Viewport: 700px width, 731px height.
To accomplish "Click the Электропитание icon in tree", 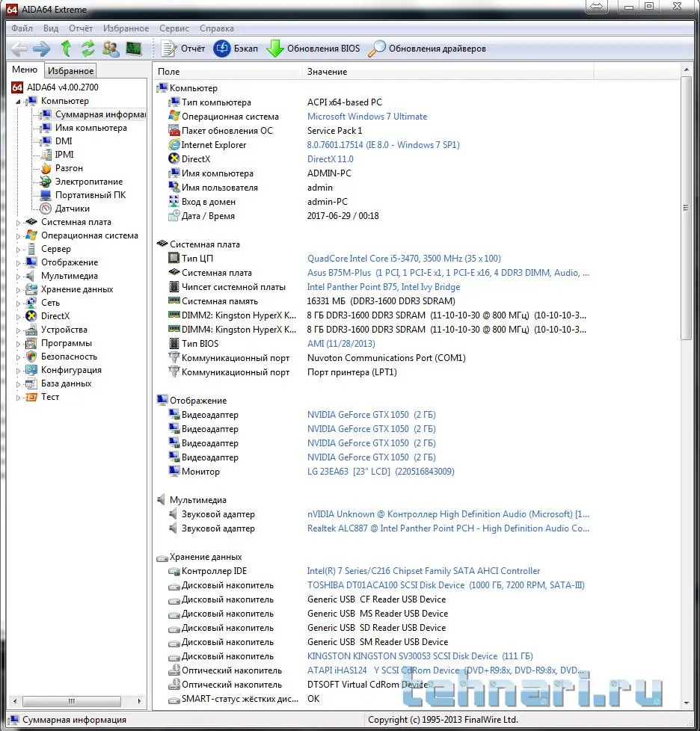I will (46, 182).
